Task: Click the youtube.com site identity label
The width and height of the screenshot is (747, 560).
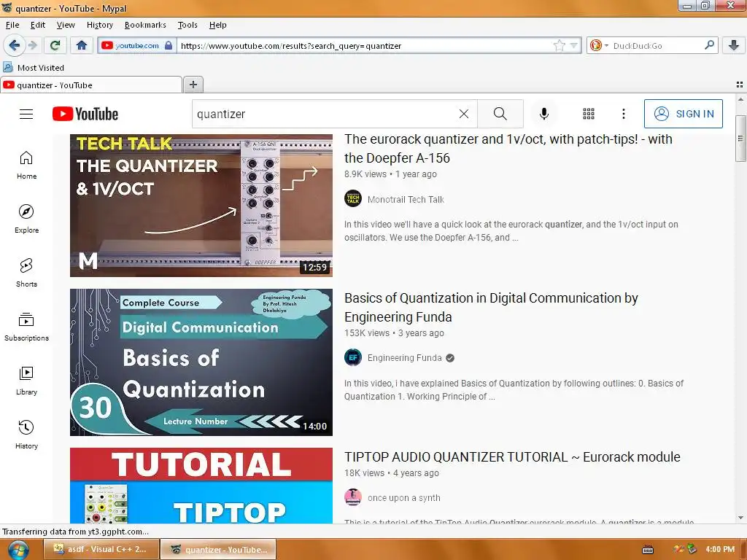Action: (136, 46)
